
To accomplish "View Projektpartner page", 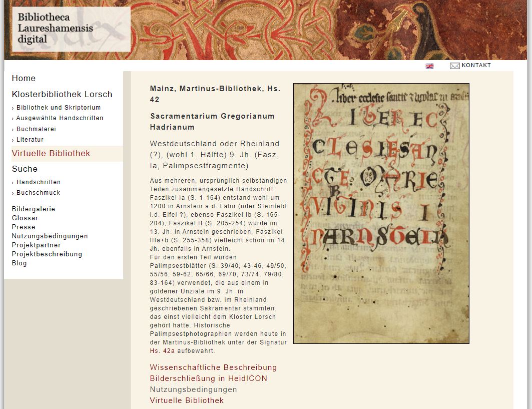I will [37, 245].
